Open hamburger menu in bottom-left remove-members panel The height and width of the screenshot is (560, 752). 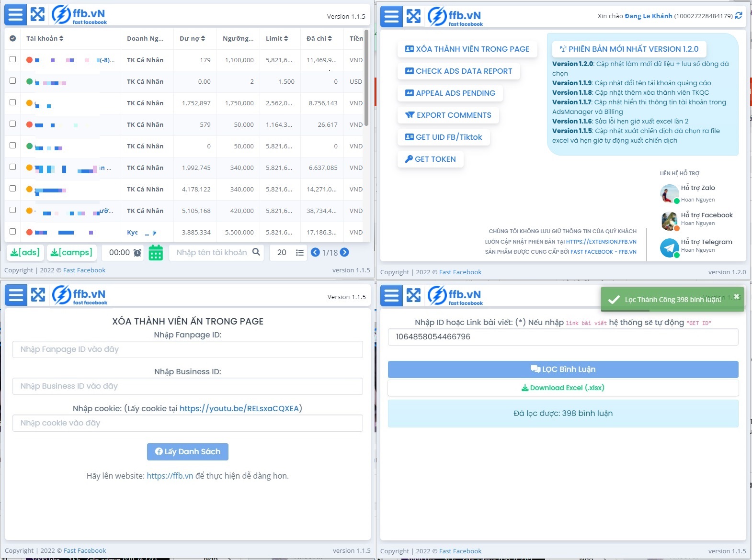point(16,295)
